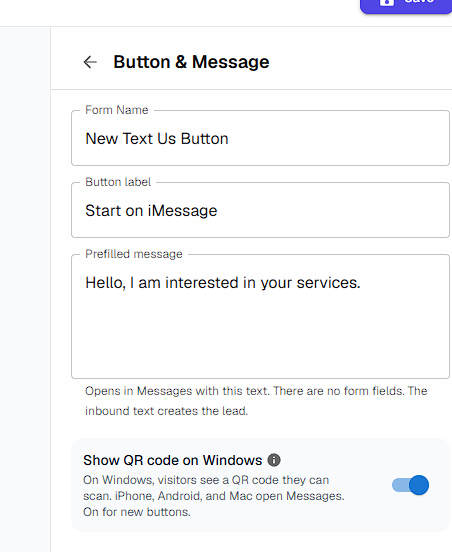Click the Form Name field label

pyautogui.click(x=117, y=110)
